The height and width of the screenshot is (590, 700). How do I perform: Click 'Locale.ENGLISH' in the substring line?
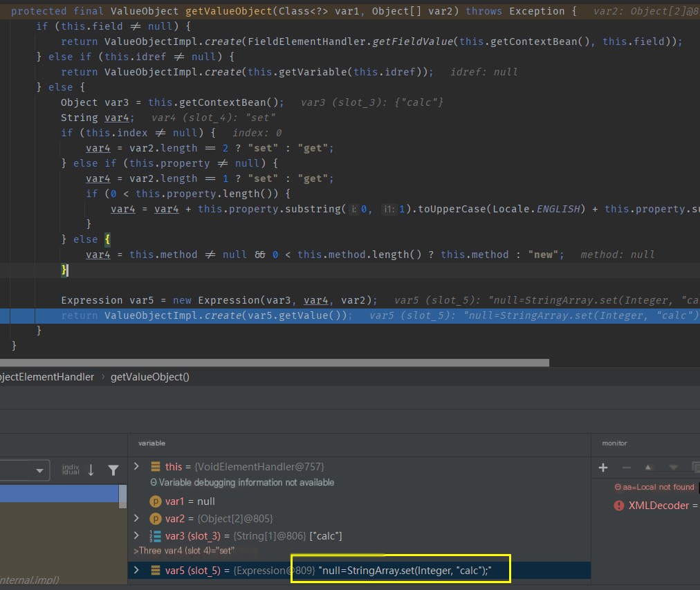point(536,210)
